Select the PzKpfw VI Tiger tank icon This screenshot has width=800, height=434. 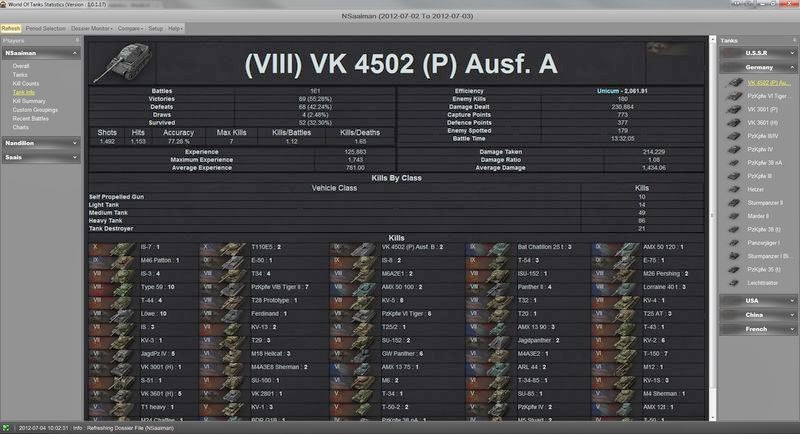pos(734,96)
